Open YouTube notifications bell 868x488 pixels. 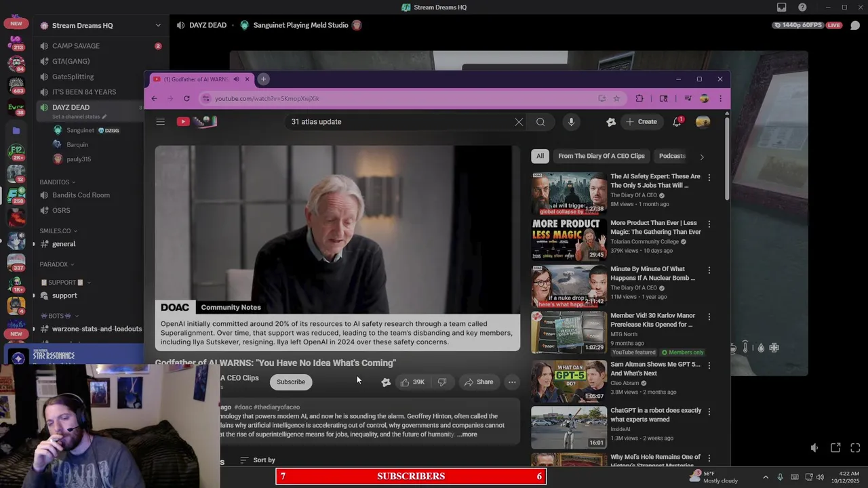pyautogui.click(x=677, y=122)
